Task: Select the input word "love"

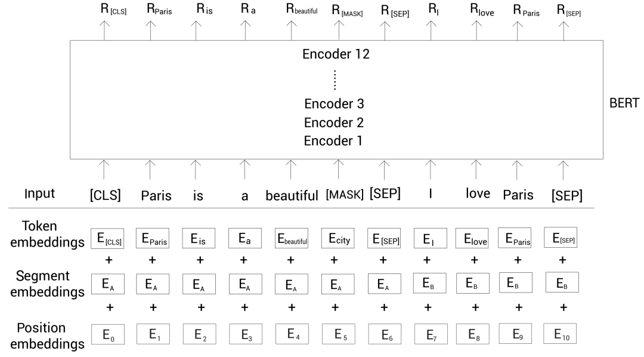Action: [478, 195]
